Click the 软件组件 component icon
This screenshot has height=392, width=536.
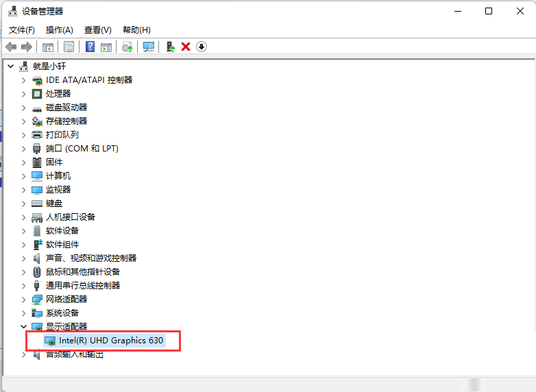[37, 245]
